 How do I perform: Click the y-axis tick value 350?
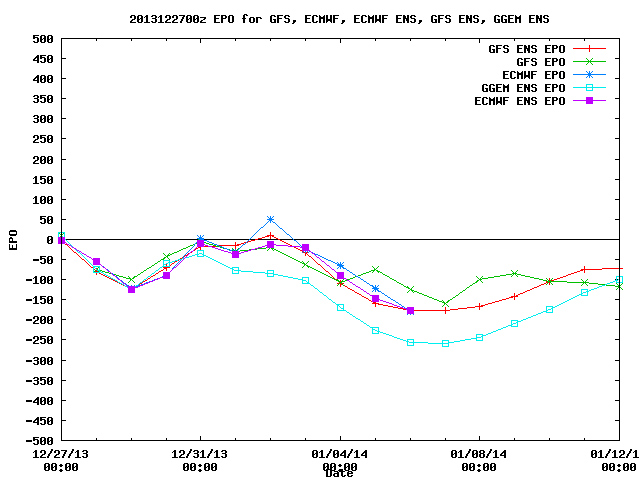[43, 99]
